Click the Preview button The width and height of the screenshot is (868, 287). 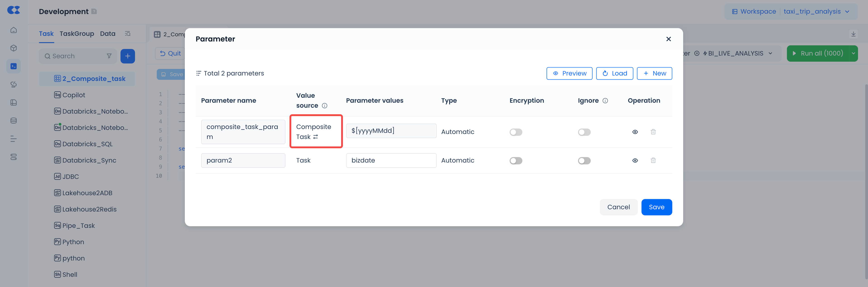(x=569, y=73)
